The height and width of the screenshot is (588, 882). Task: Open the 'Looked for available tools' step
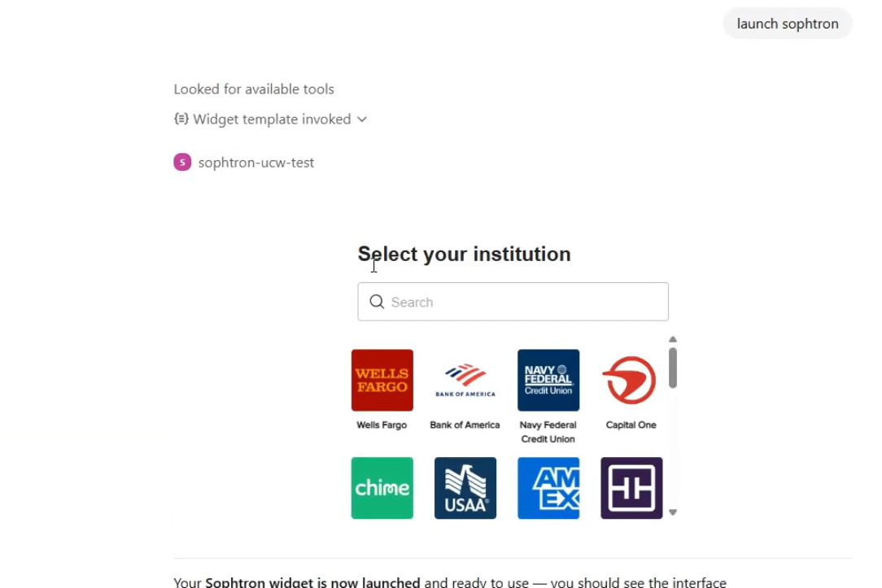254,89
